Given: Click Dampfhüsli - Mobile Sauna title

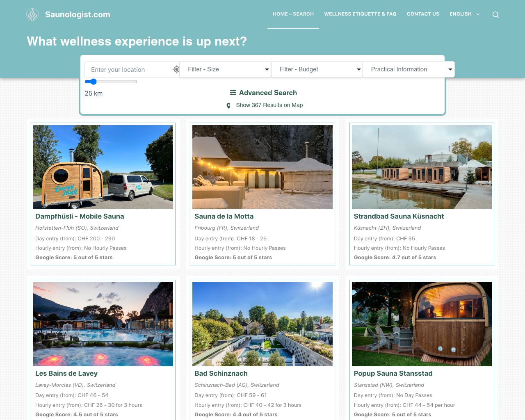Looking at the screenshot, I should (80, 216).
